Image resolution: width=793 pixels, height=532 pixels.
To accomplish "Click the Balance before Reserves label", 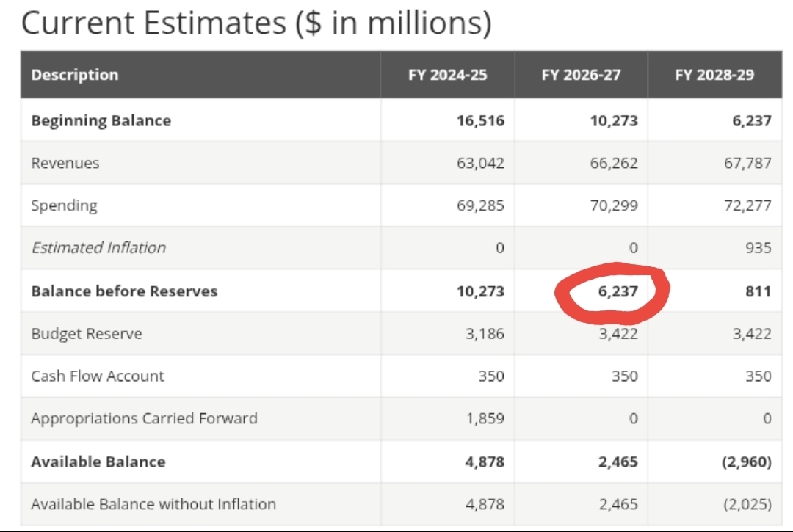I will 124,291.
